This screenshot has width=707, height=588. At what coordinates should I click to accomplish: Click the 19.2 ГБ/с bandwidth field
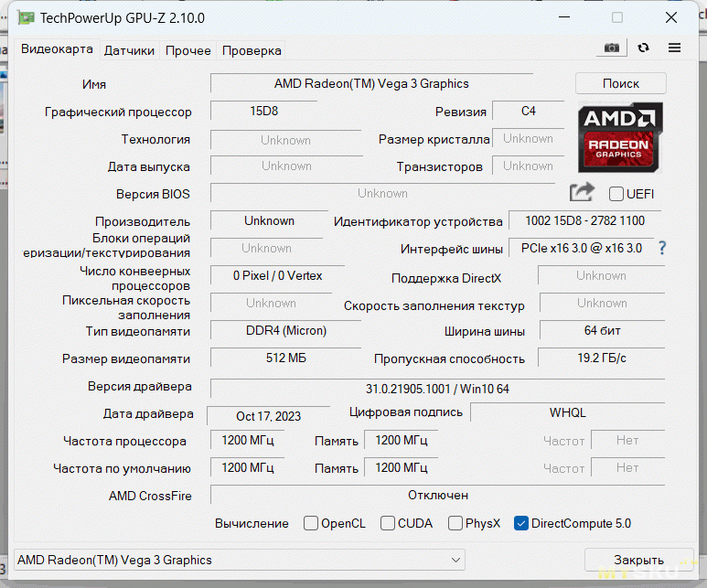(x=602, y=358)
